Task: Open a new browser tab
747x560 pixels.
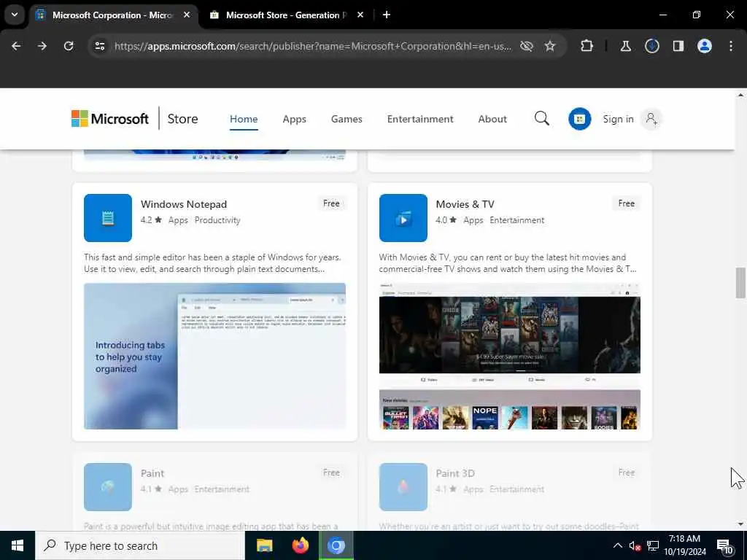Action: pyautogui.click(x=387, y=15)
